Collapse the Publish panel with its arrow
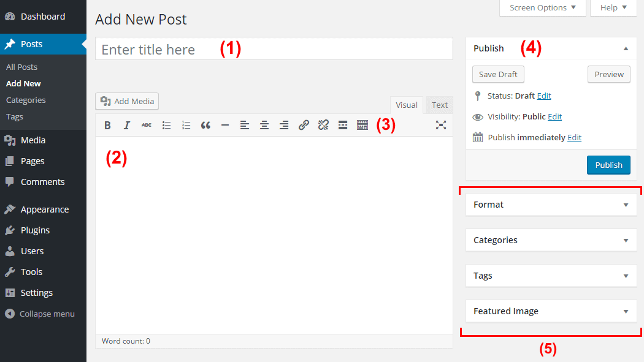 click(626, 48)
